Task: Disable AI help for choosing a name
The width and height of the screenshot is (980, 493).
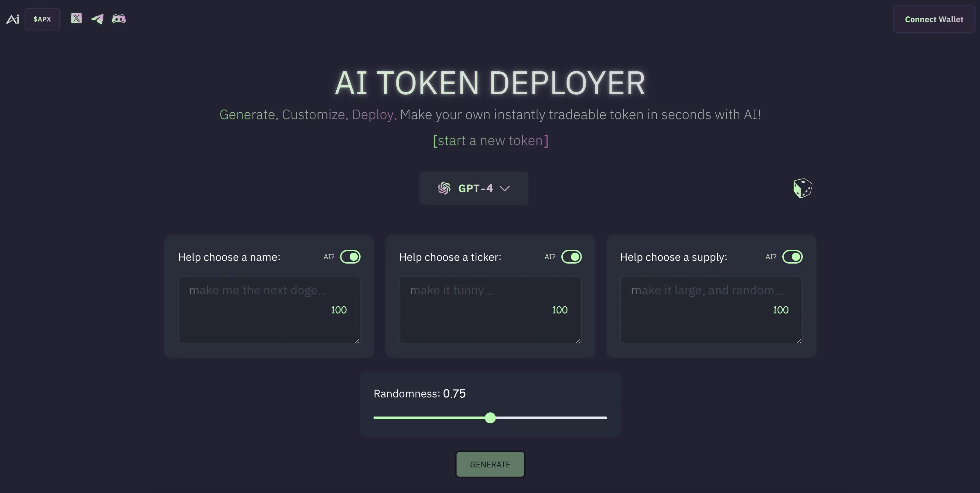Action: pos(351,257)
